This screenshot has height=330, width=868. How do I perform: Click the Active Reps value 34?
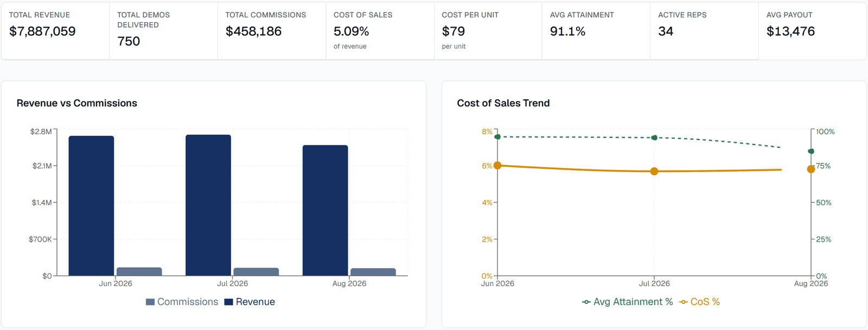click(666, 31)
